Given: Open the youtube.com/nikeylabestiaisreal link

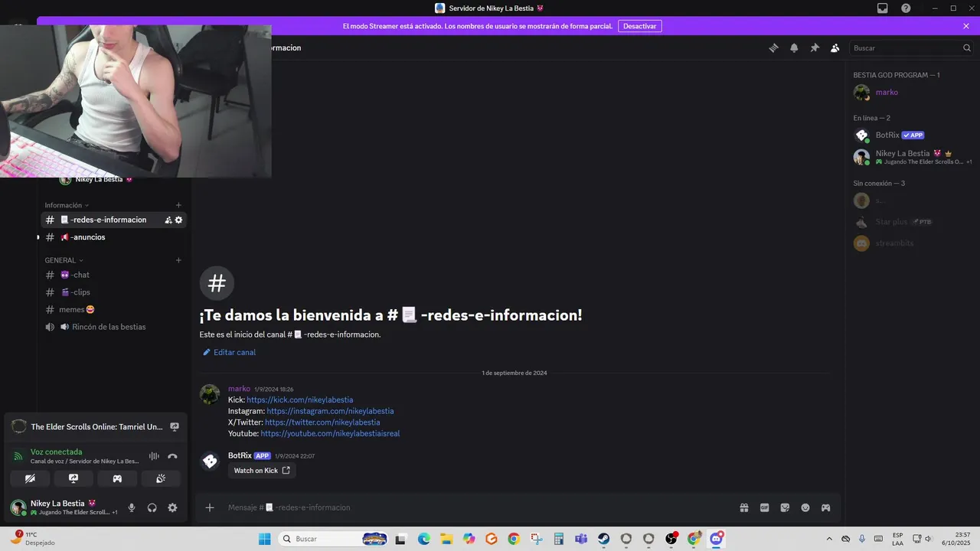Looking at the screenshot, I should (x=330, y=433).
